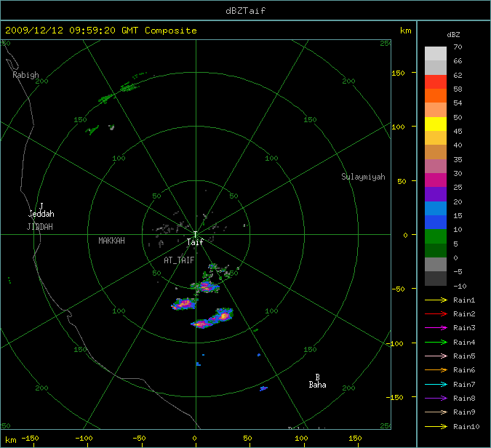Click the Rain3 magenta arrow icon
Image resolution: width=491 pixels, height=448 pixels.
[x=436, y=328]
